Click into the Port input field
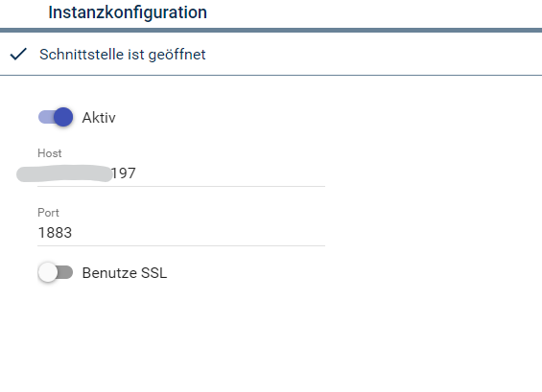542x392 pixels. point(181,233)
